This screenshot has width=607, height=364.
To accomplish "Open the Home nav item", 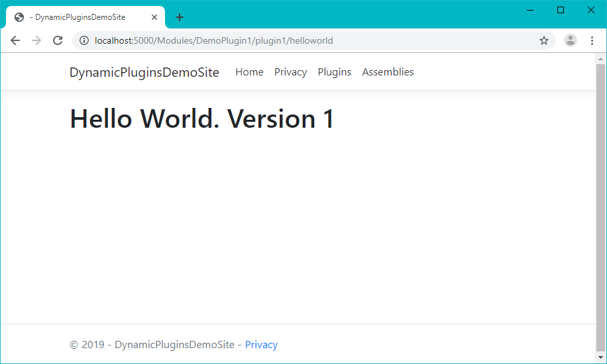I will click(x=249, y=72).
